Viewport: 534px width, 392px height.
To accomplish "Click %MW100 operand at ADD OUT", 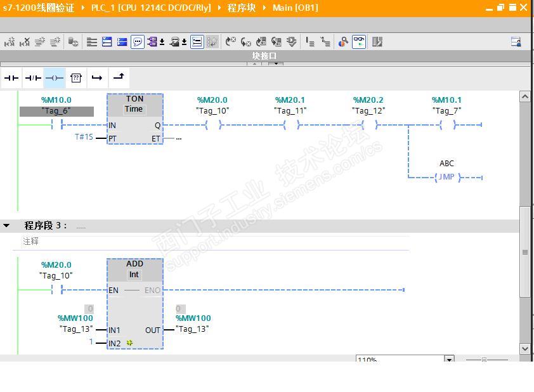I will pos(193,318).
